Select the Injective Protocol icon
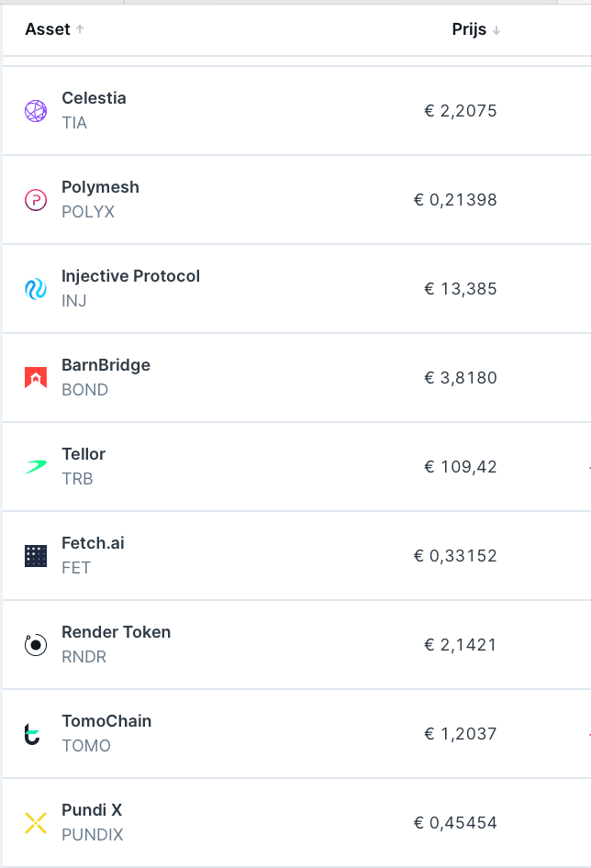 pos(35,288)
